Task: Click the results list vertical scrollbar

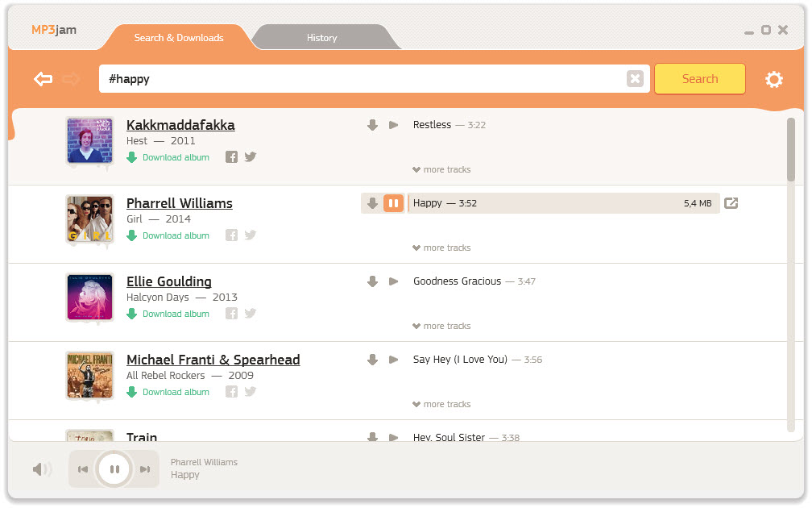Action: pos(791,150)
